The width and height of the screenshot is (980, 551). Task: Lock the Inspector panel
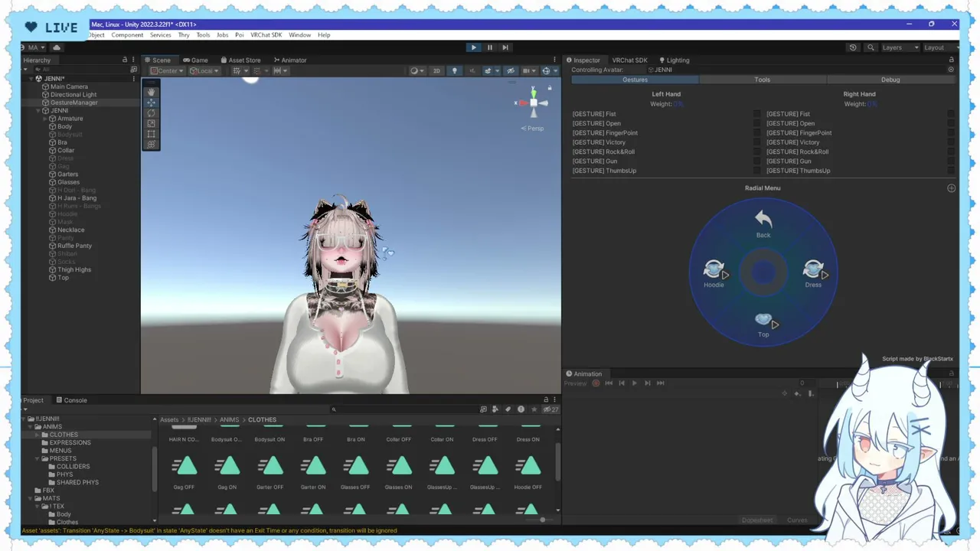(x=952, y=60)
